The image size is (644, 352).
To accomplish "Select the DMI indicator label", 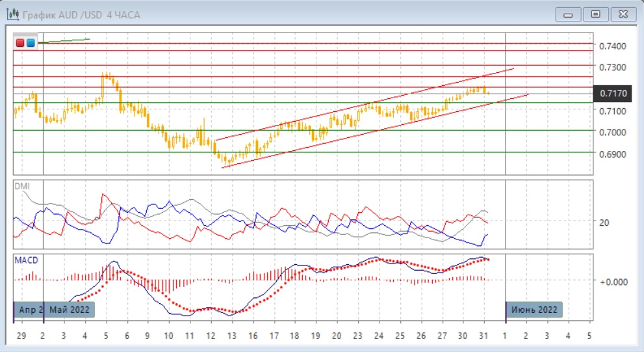I will click(x=23, y=186).
